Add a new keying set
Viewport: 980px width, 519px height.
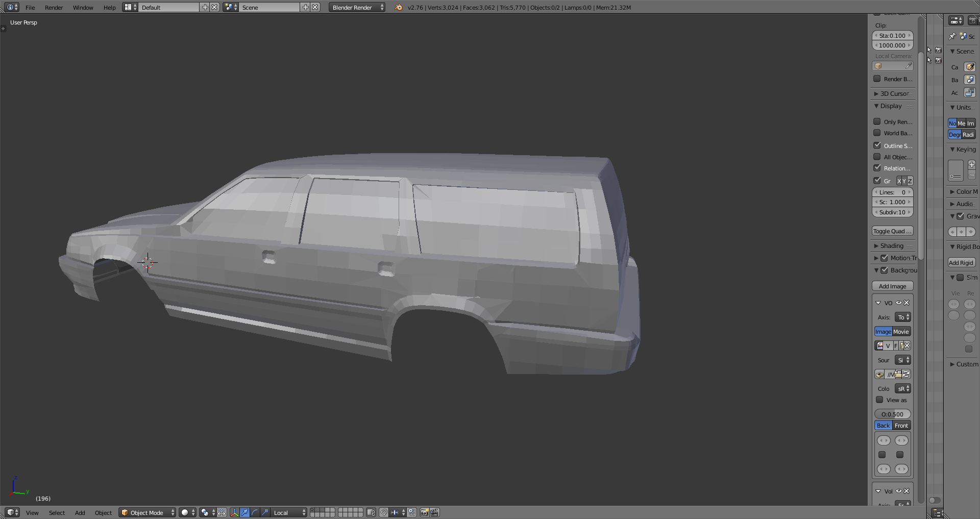pyautogui.click(x=972, y=165)
